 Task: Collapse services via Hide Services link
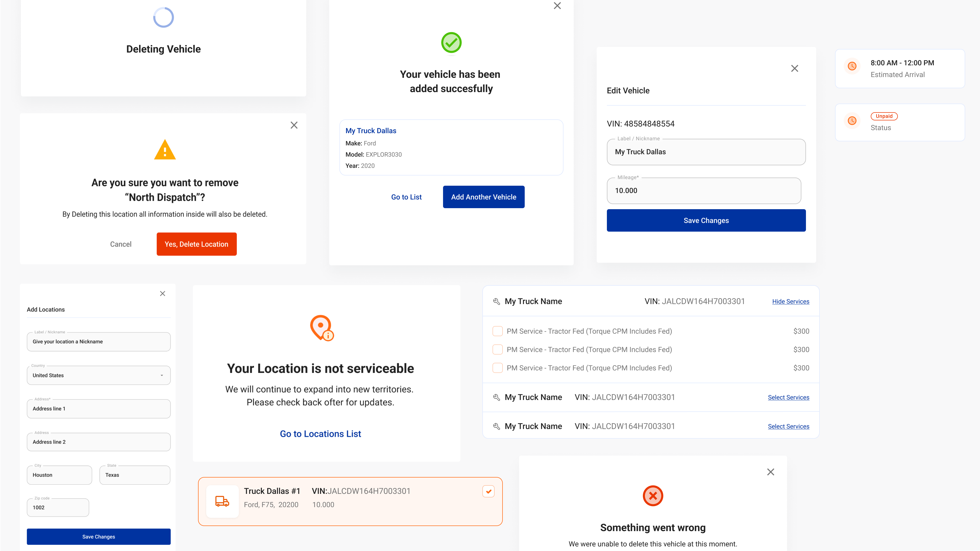[791, 302]
